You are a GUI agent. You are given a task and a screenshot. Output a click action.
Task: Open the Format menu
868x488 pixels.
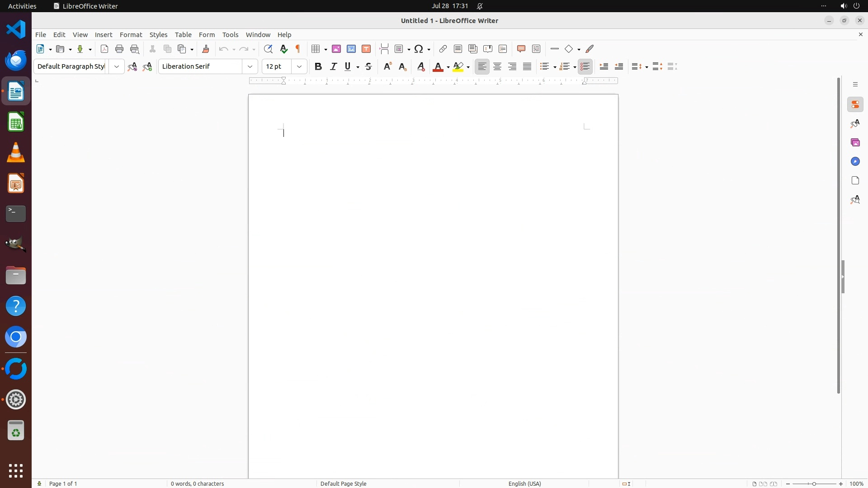131,35
